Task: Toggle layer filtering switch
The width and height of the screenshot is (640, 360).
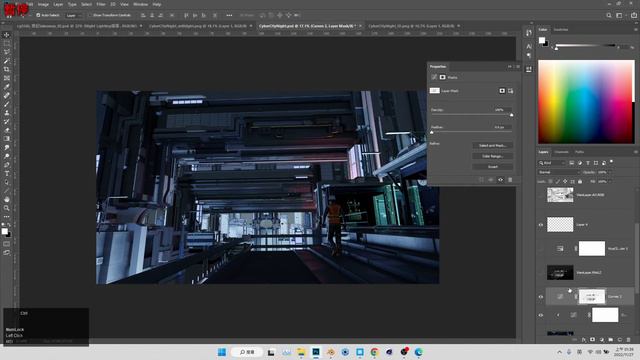Action: [x=611, y=162]
